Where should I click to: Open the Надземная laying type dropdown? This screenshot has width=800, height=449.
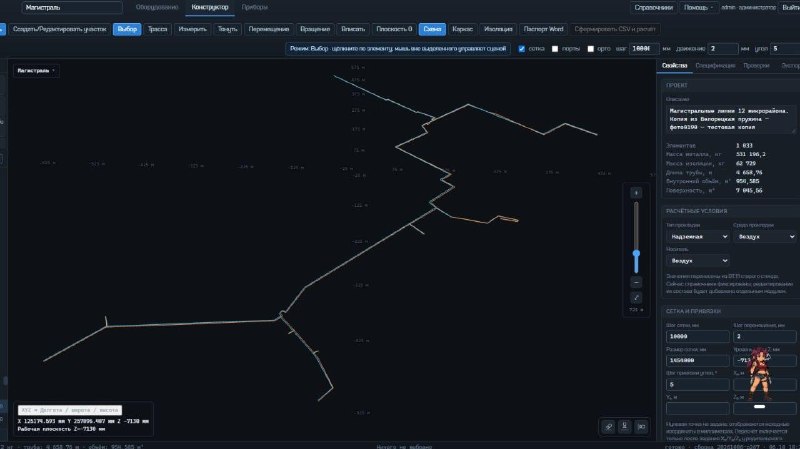(697, 237)
